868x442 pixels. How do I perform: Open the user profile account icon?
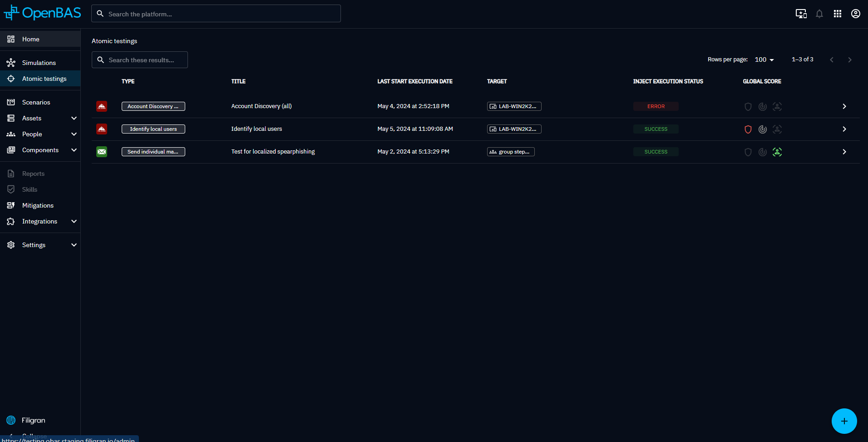coord(855,14)
